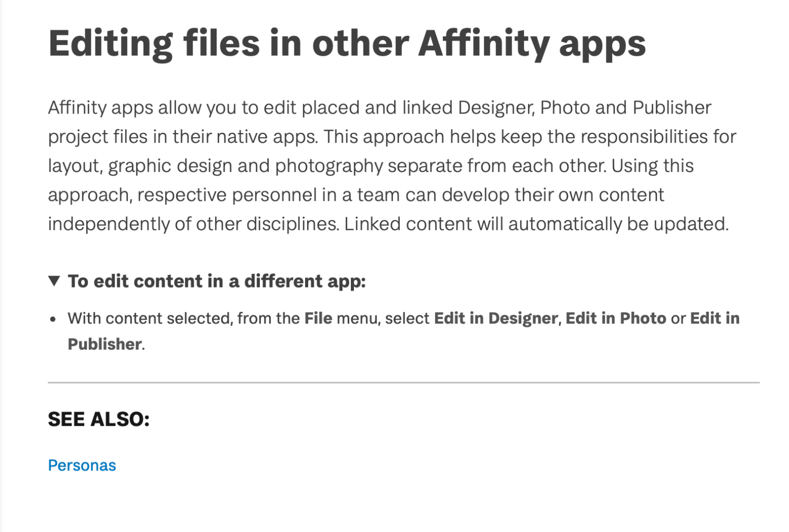Click the word 'photography' in the paragraph
Viewport: 789px width, 532px height.
tap(330, 166)
